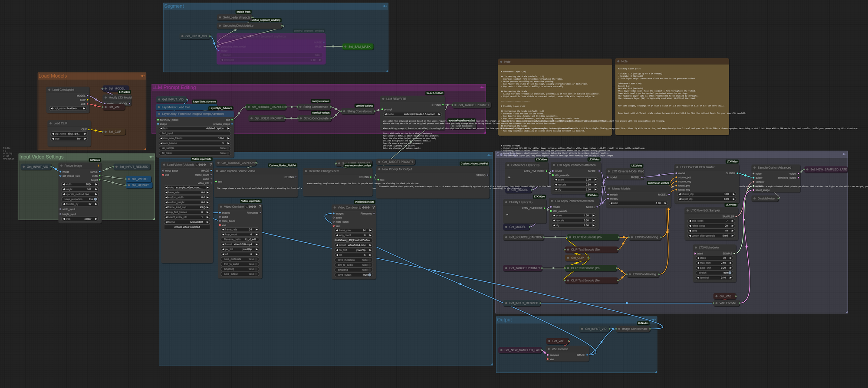This screenshot has width=868, height=388.
Task: Open the type dropdown in Load CLIP
Action: 69,139
